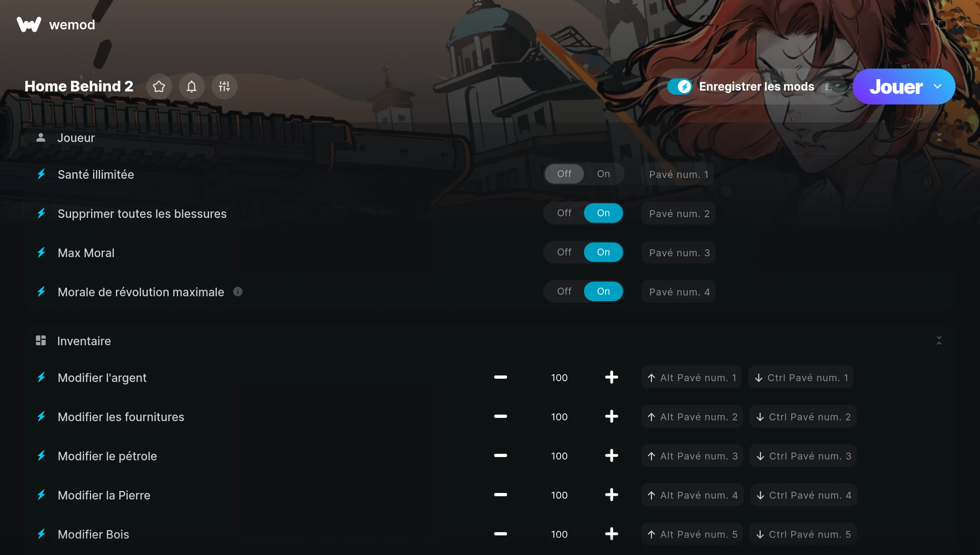Image resolution: width=980 pixels, height=555 pixels.
Task: Turn On Santé illimitée
Action: pyautogui.click(x=604, y=174)
